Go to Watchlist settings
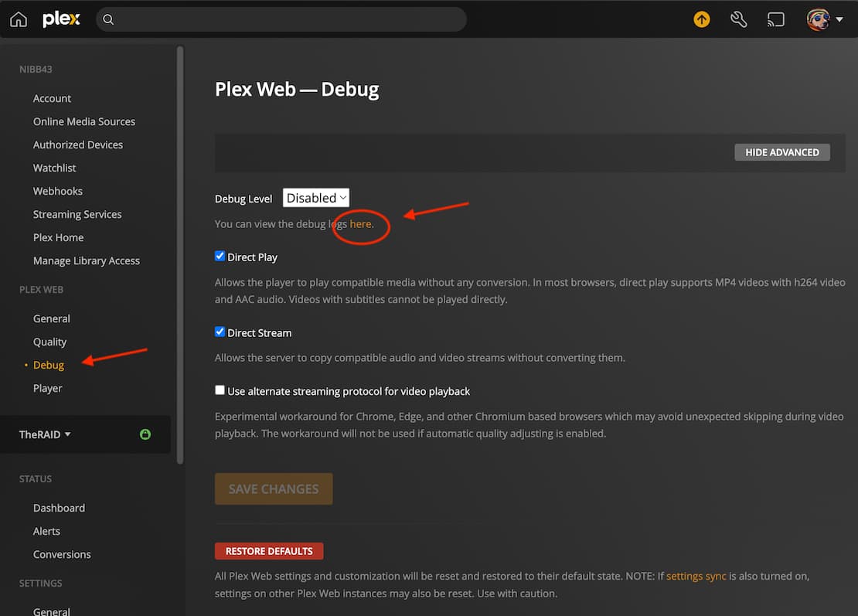This screenshot has width=858, height=616. pyautogui.click(x=54, y=168)
